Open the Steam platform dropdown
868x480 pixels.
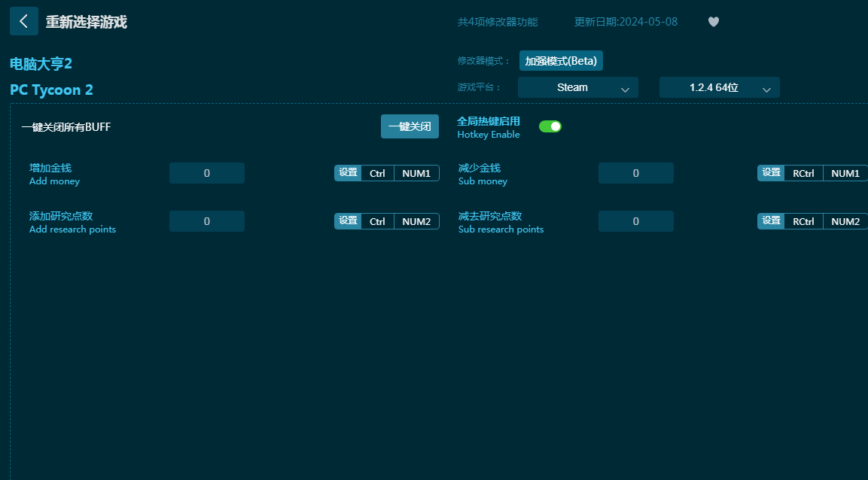click(x=578, y=87)
